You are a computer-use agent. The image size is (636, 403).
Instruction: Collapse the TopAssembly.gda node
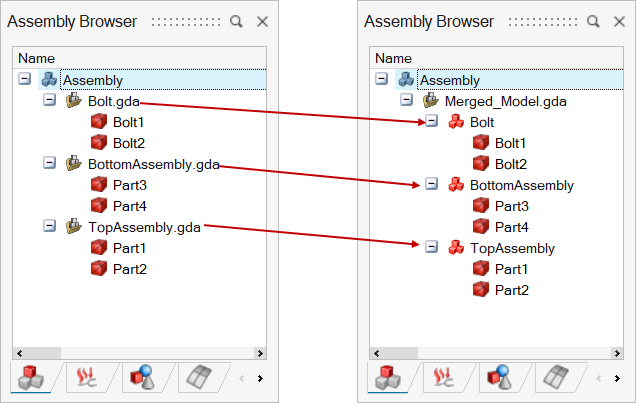click(49, 225)
